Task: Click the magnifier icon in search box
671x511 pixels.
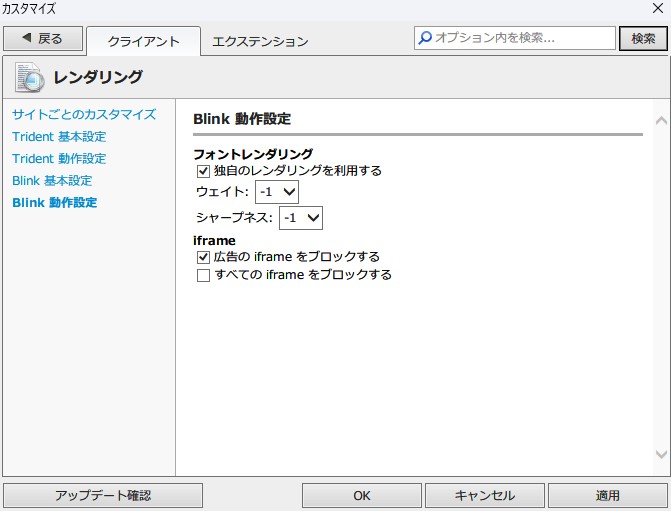Action: (x=425, y=38)
